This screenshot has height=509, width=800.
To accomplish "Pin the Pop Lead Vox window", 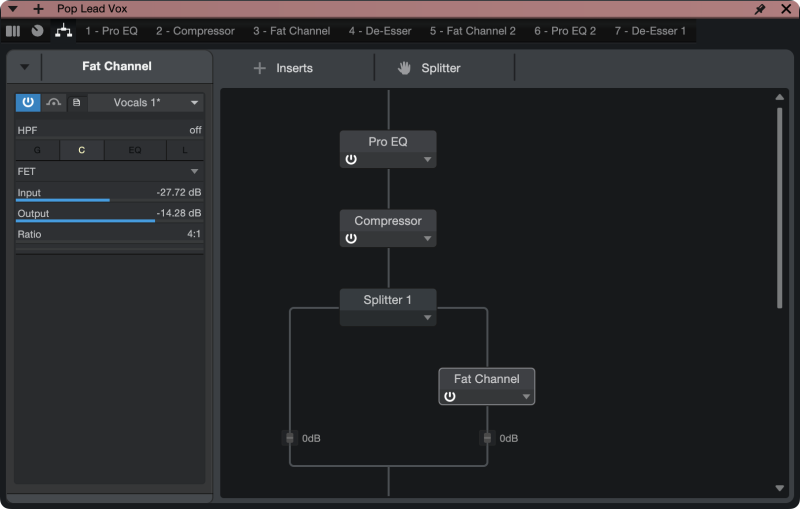I will point(760,9).
